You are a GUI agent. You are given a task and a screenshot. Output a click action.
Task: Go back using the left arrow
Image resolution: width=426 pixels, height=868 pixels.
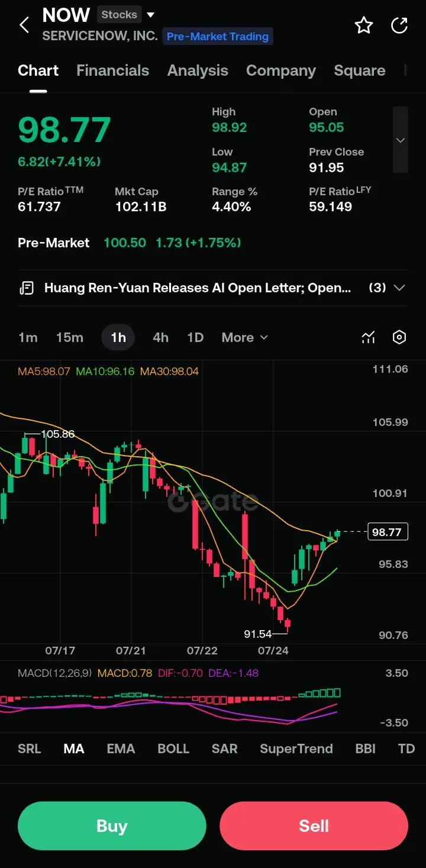pyautogui.click(x=24, y=25)
